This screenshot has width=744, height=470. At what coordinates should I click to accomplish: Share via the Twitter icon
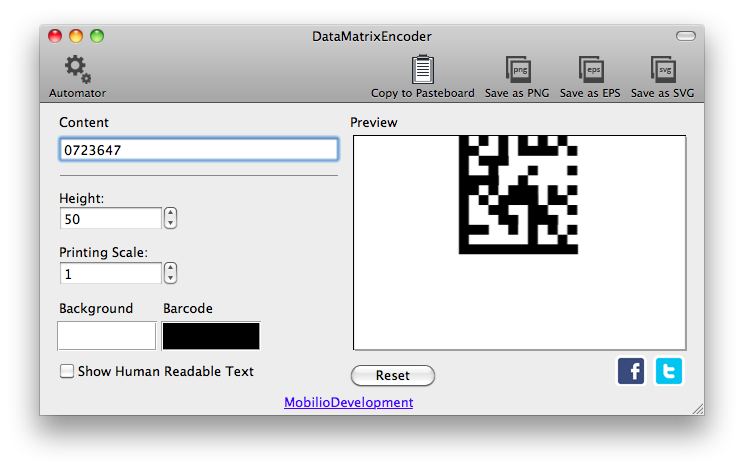(669, 371)
